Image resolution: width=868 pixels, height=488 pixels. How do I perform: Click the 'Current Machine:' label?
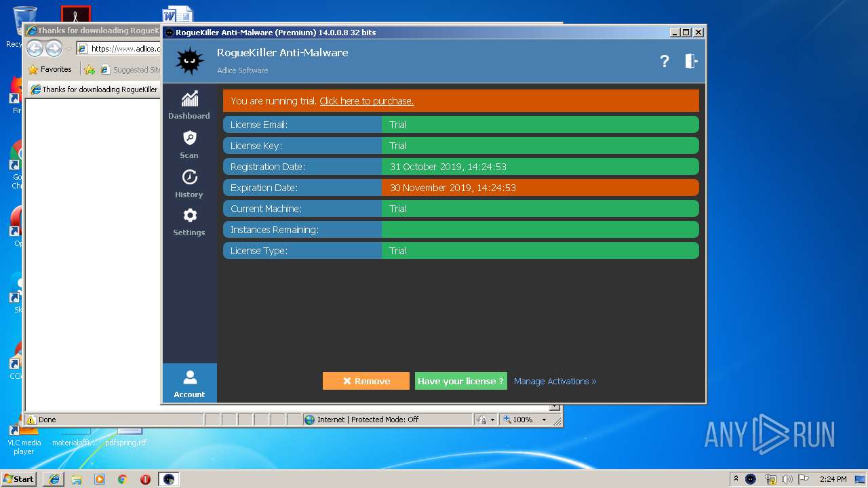point(266,209)
